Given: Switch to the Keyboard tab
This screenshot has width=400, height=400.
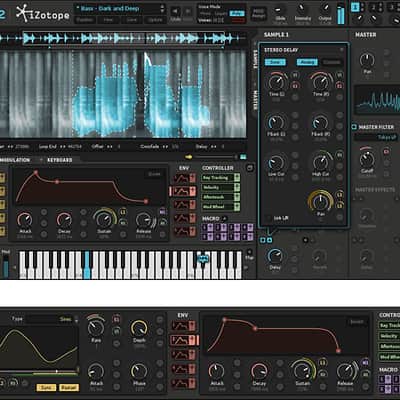Looking at the screenshot, I should [x=60, y=160].
